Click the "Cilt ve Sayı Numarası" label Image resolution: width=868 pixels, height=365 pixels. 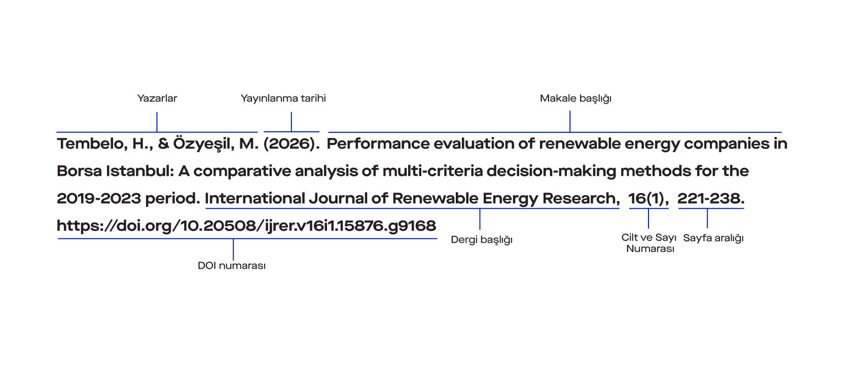(649, 243)
